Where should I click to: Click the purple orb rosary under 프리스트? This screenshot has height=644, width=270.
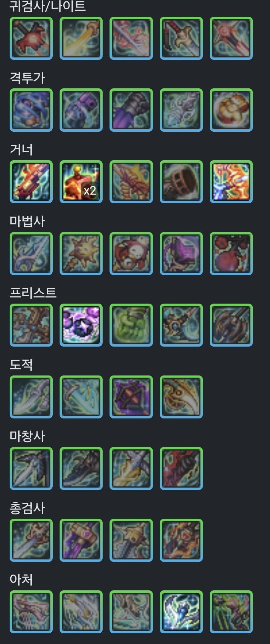(x=81, y=325)
